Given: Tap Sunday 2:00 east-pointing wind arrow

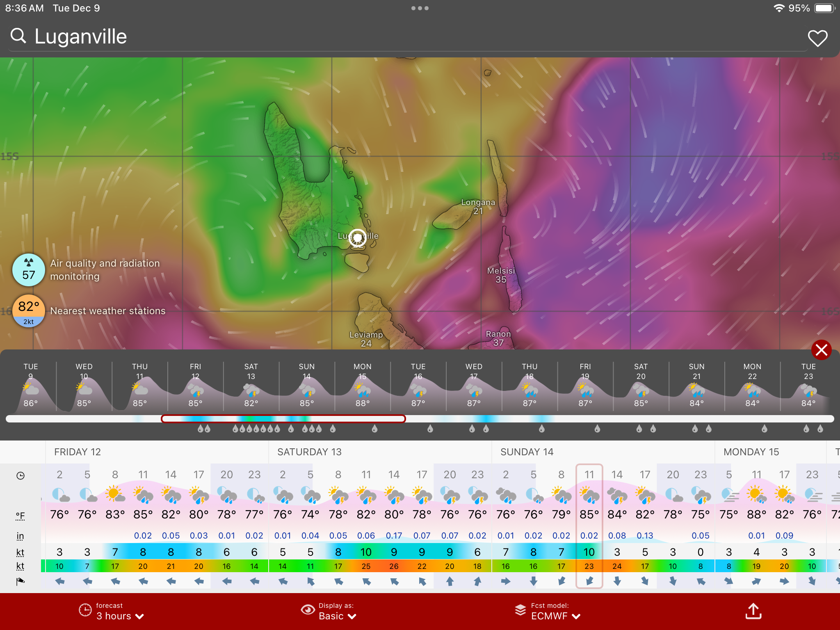Looking at the screenshot, I should [x=505, y=581].
